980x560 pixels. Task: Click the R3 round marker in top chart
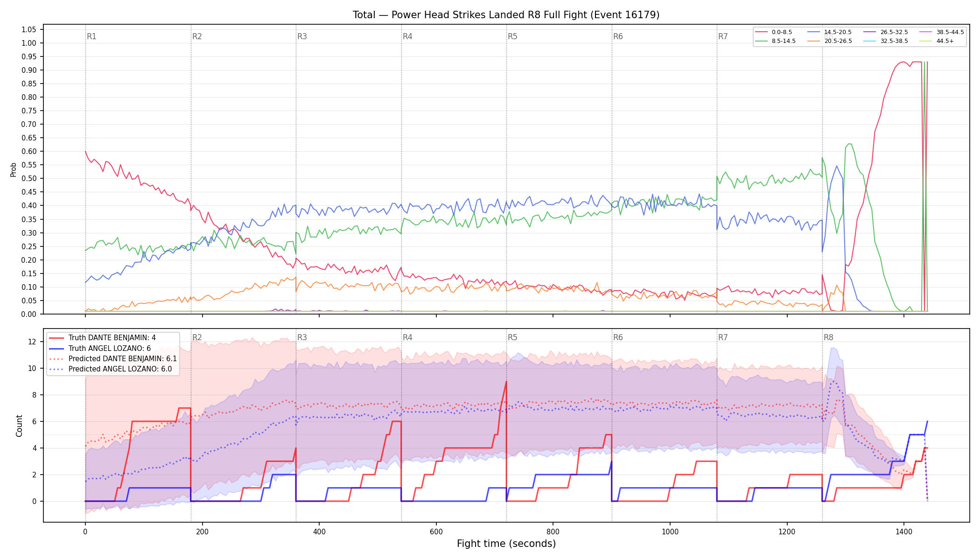point(302,36)
